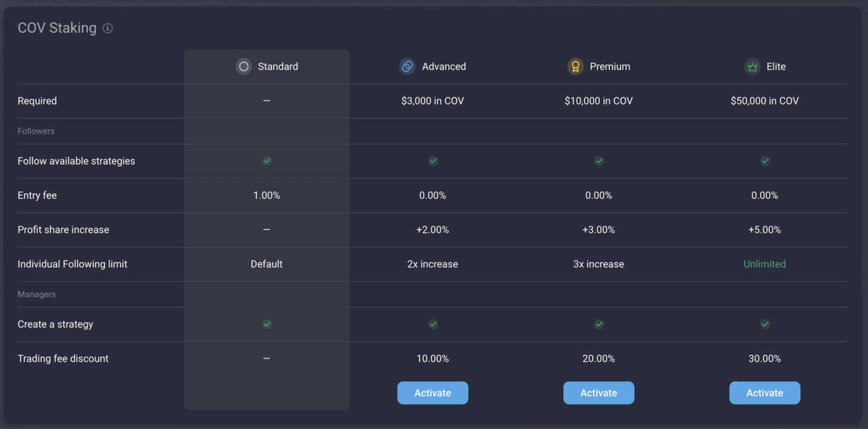868x429 pixels.
Task: Click Standard's Follow available strategies checkmark
Action: point(267,161)
